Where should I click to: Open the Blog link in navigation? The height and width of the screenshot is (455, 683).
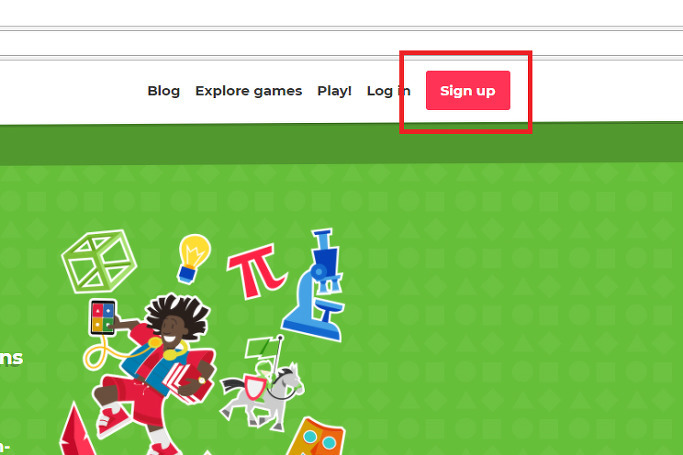click(164, 91)
